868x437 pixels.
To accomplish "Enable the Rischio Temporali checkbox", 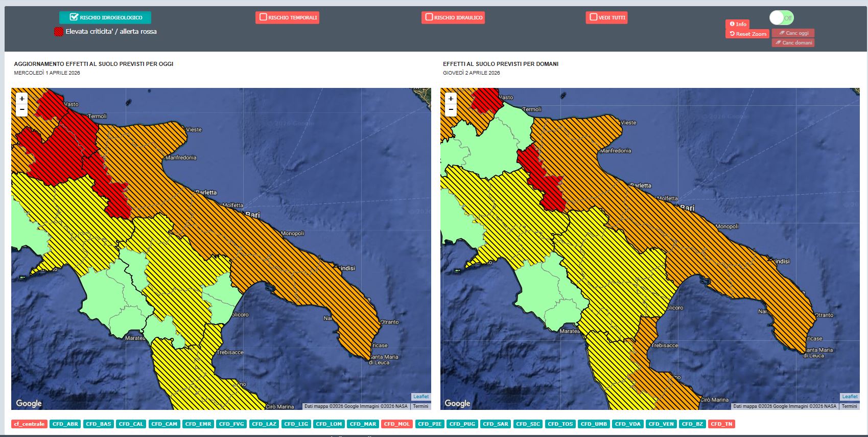I will [x=263, y=17].
